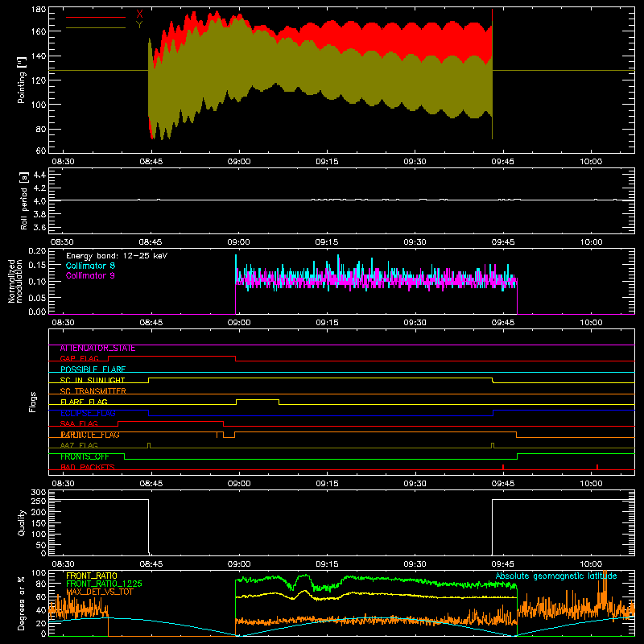Select the Roll period axis title
This screenshot has height=644, width=644.
click(23, 200)
